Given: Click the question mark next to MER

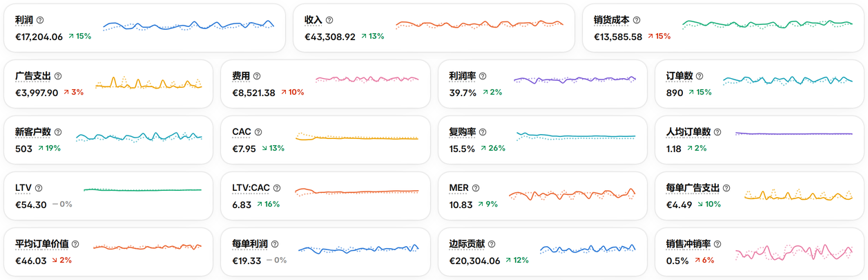Looking at the screenshot, I should (x=476, y=188).
